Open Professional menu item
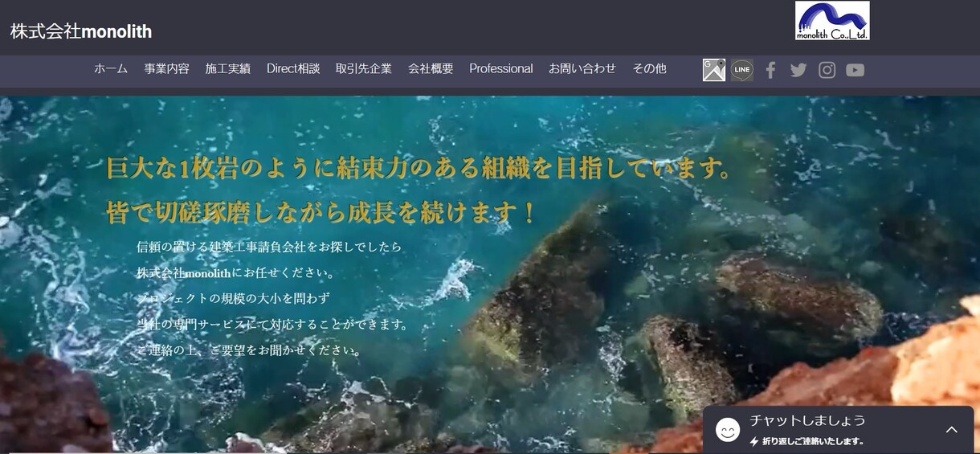This screenshot has width=980, height=454. [x=501, y=69]
